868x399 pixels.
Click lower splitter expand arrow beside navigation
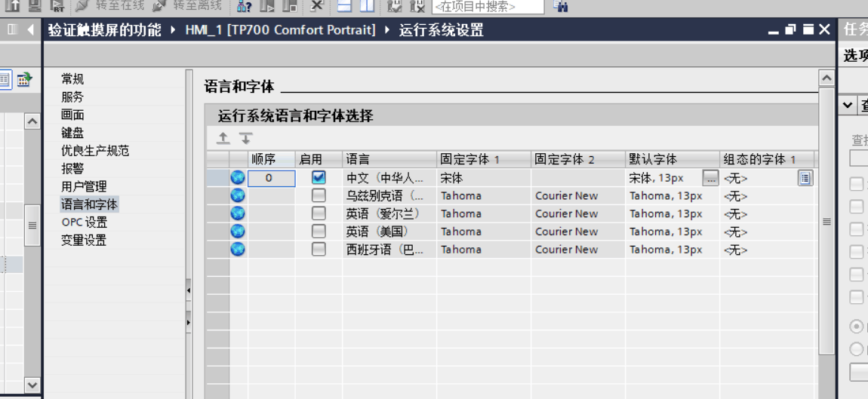pos(188,322)
